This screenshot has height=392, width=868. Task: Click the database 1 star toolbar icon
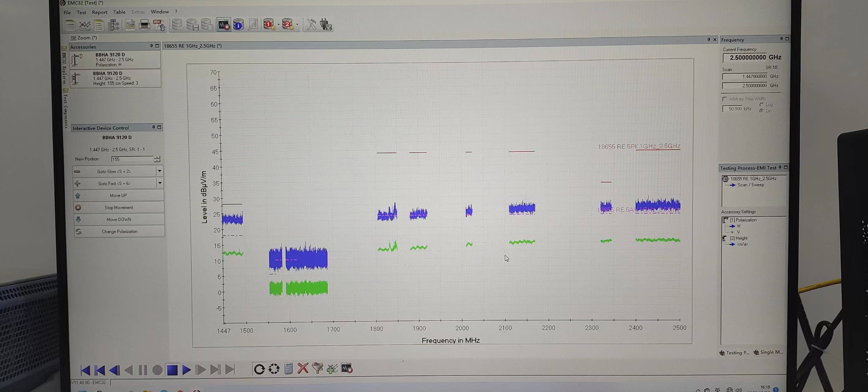click(269, 24)
